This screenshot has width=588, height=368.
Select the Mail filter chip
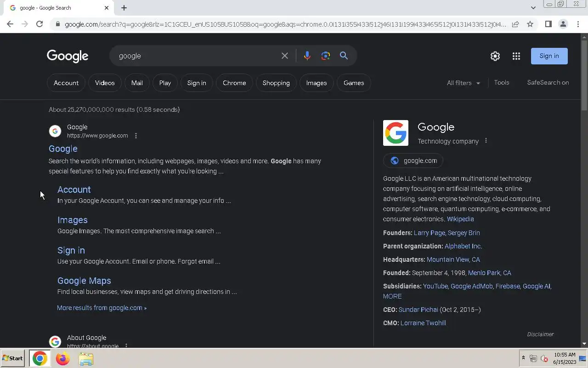137,83
